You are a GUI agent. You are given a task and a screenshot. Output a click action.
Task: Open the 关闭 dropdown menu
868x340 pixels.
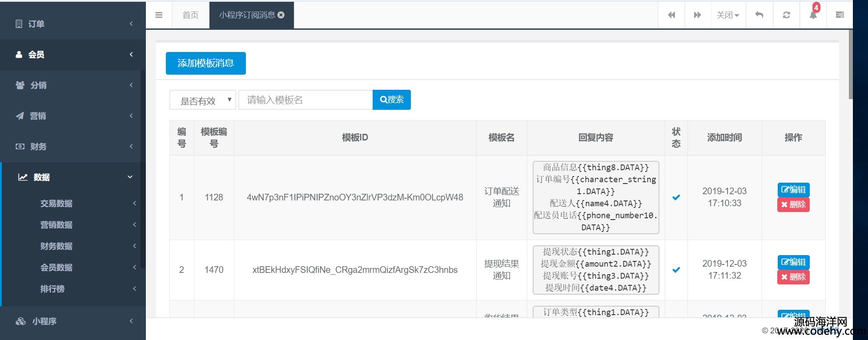pos(728,15)
